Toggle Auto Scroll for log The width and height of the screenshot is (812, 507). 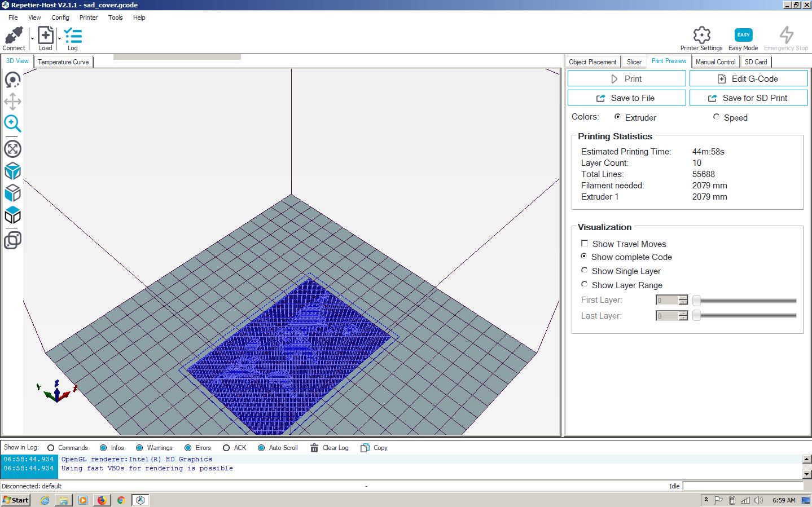[x=261, y=448]
